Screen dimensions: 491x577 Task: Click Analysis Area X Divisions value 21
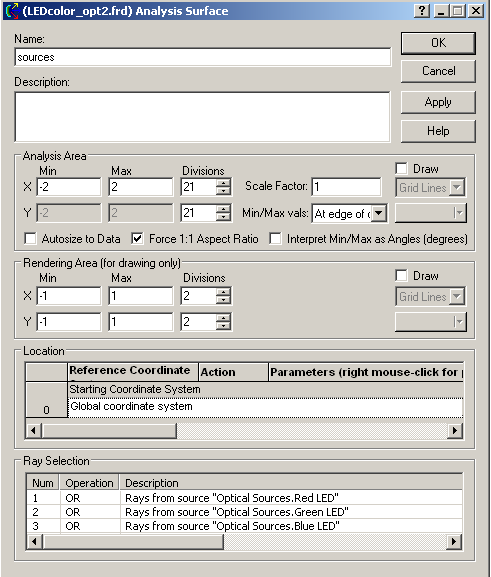point(198,187)
